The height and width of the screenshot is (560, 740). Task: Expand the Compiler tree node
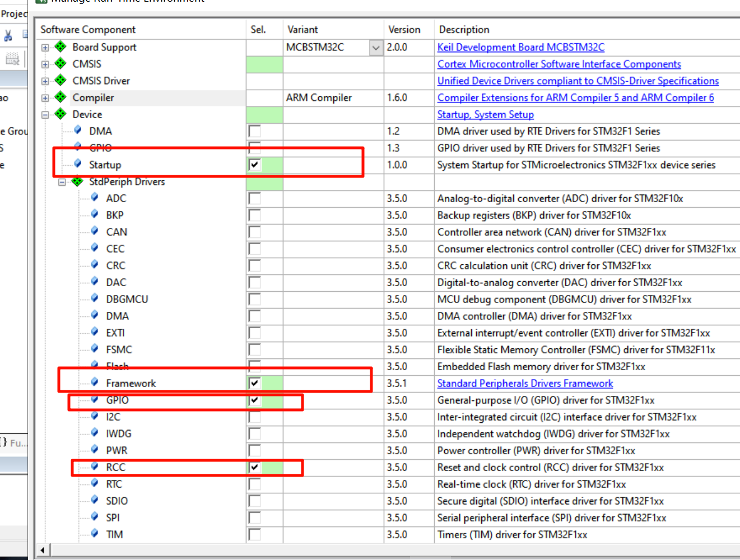pyautogui.click(x=45, y=98)
